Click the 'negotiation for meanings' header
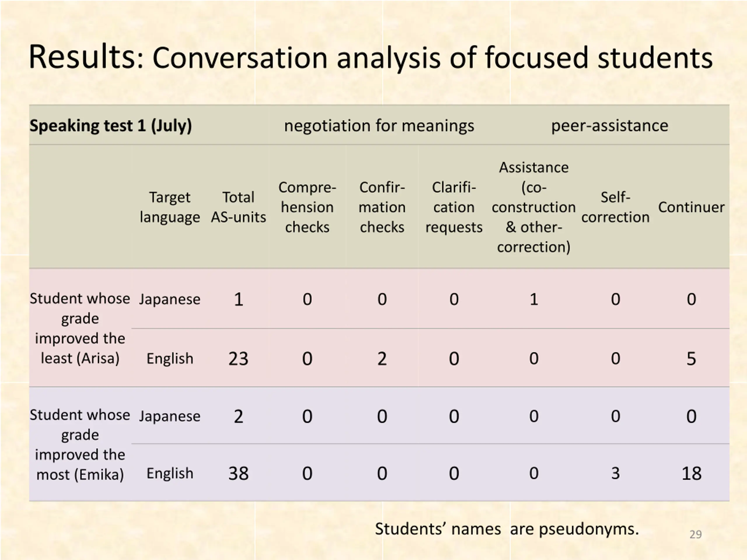The height and width of the screenshot is (560, 747). click(379, 126)
